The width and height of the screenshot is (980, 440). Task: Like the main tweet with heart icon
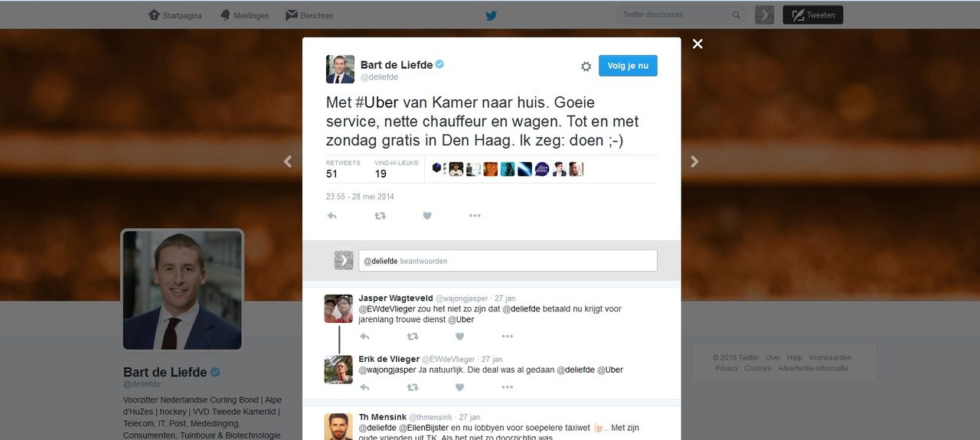427,216
